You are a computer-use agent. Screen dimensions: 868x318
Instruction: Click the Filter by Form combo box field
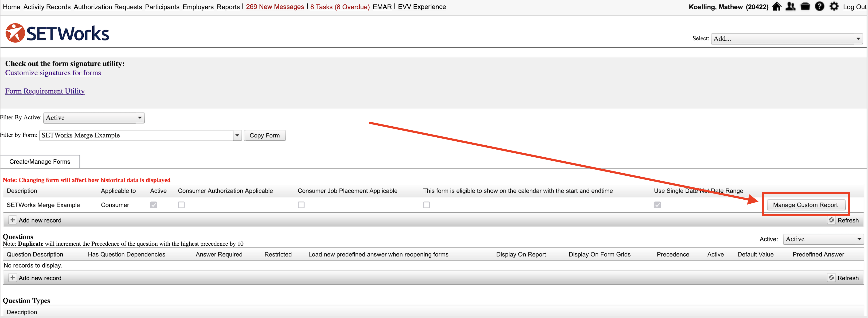click(x=136, y=136)
